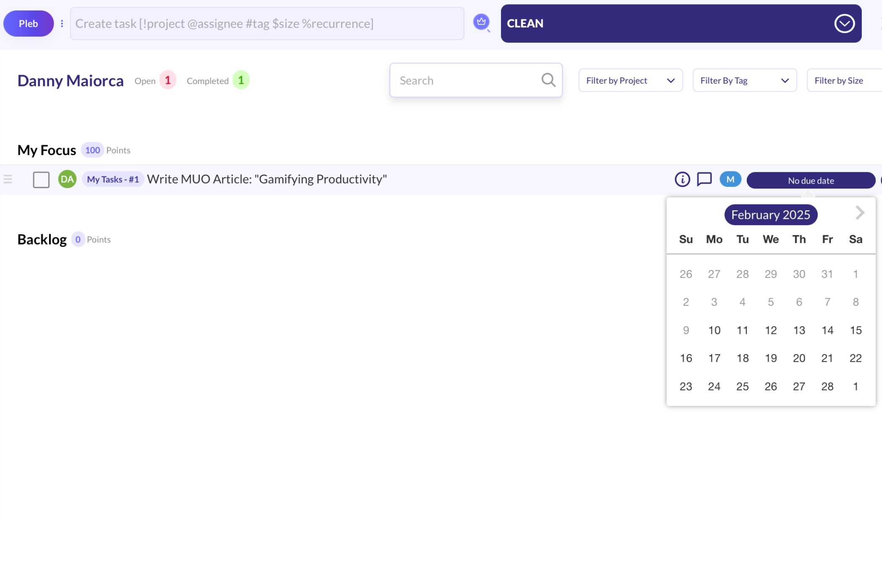Viewport: 882px width, 588px height.
Task: Open the task comments icon
Action: (704, 179)
